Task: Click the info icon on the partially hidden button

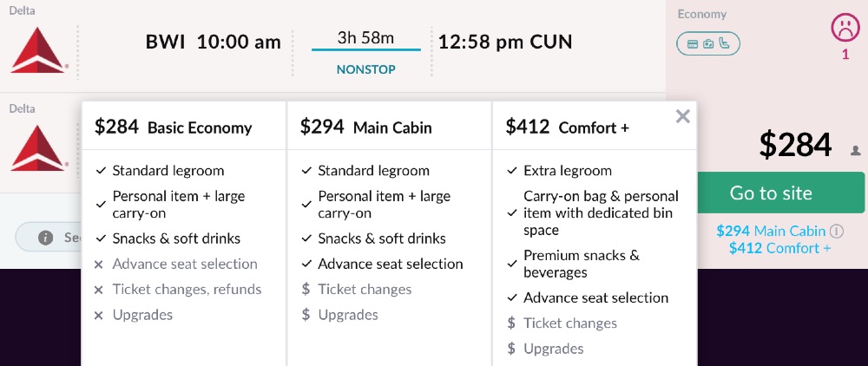Action: [46, 238]
